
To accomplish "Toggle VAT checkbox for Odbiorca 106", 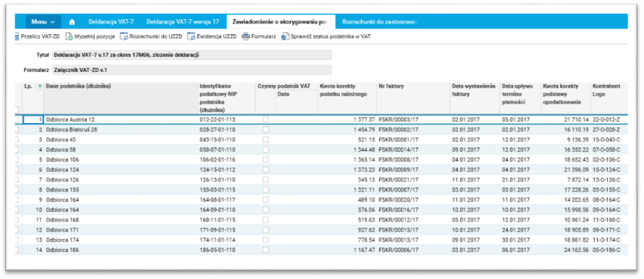I will (266, 159).
